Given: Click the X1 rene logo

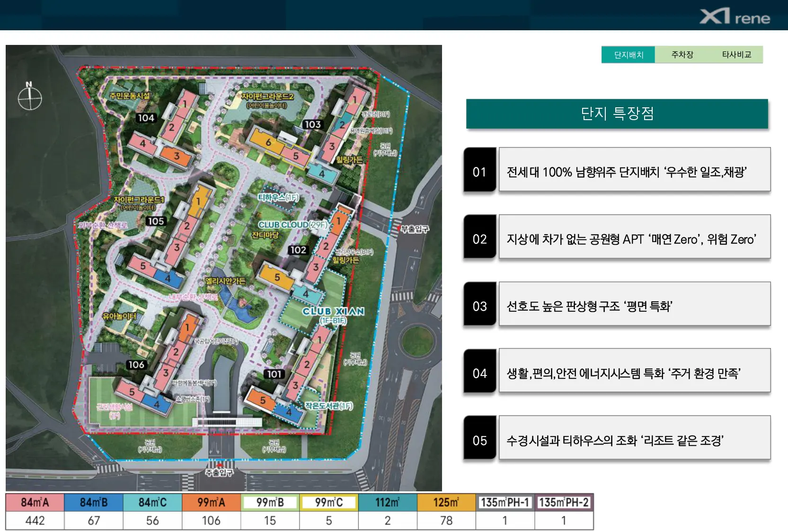Looking at the screenshot, I should (x=735, y=16).
